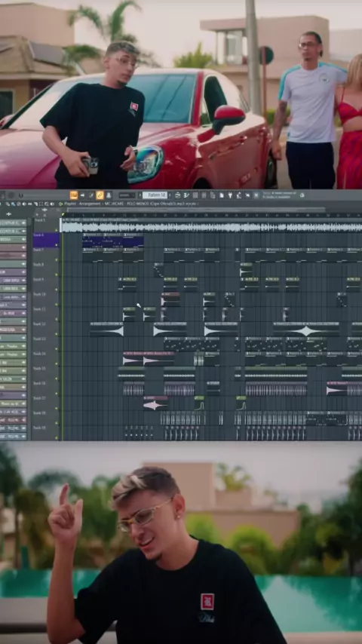Screen dimensions: 362x644
Task: Open the mixer view icon in toolbar
Action: (204, 195)
